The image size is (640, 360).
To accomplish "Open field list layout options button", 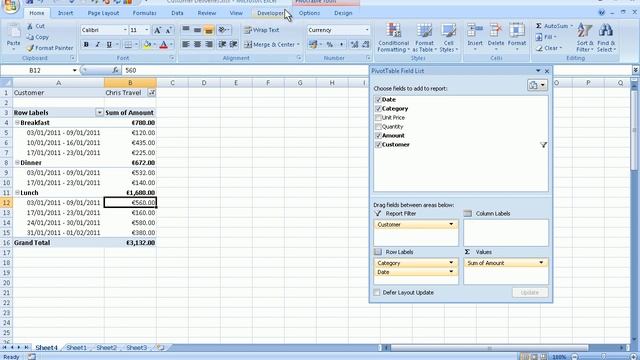I will [537, 85].
